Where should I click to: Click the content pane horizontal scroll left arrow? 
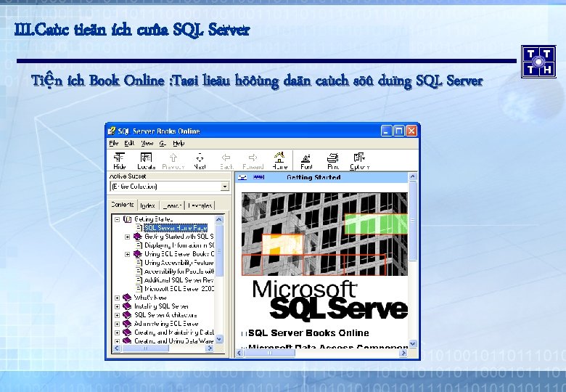(x=239, y=353)
